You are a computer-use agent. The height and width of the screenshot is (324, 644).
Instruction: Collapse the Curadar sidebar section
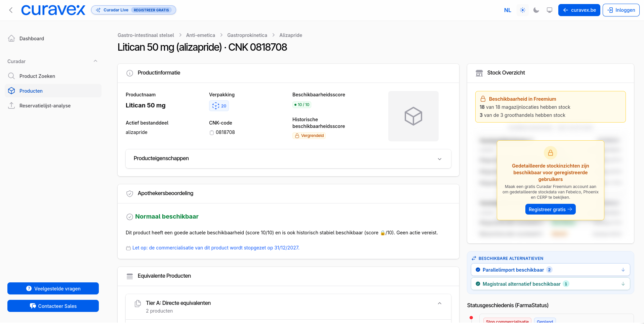pos(95,61)
